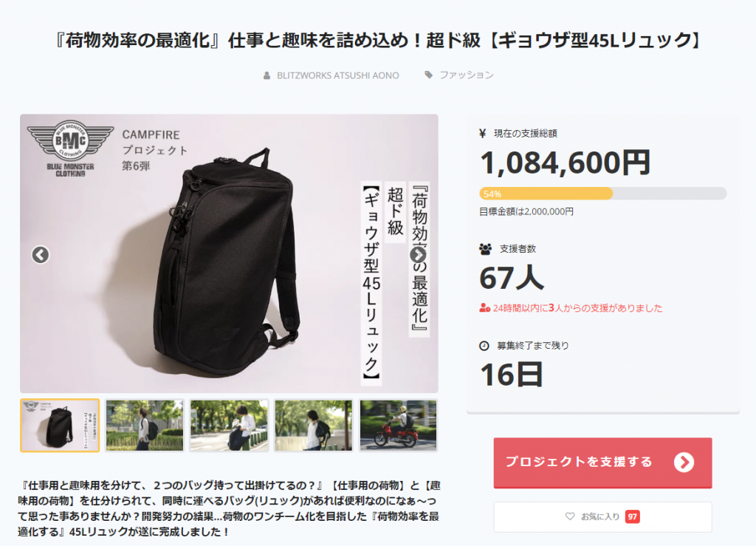The width and height of the screenshot is (756, 546).
Task: Click the プロジェクトを支援する button
Action: pos(602,463)
